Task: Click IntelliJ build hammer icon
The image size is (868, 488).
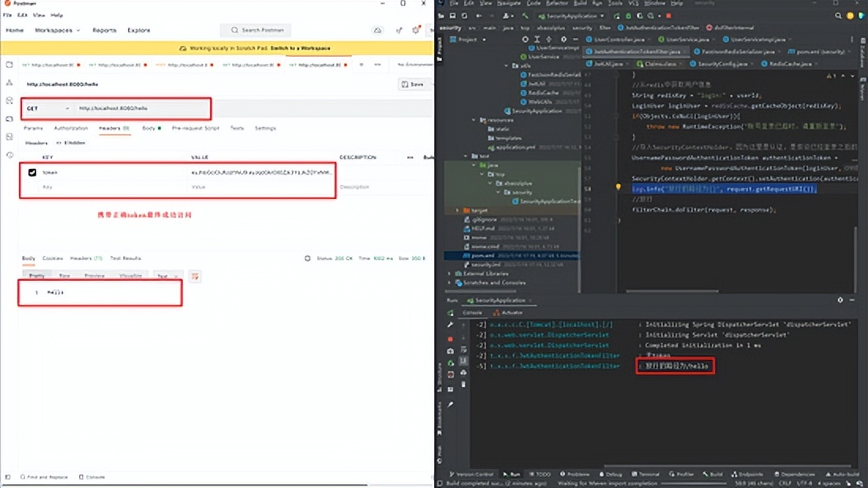Action: click(x=525, y=16)
